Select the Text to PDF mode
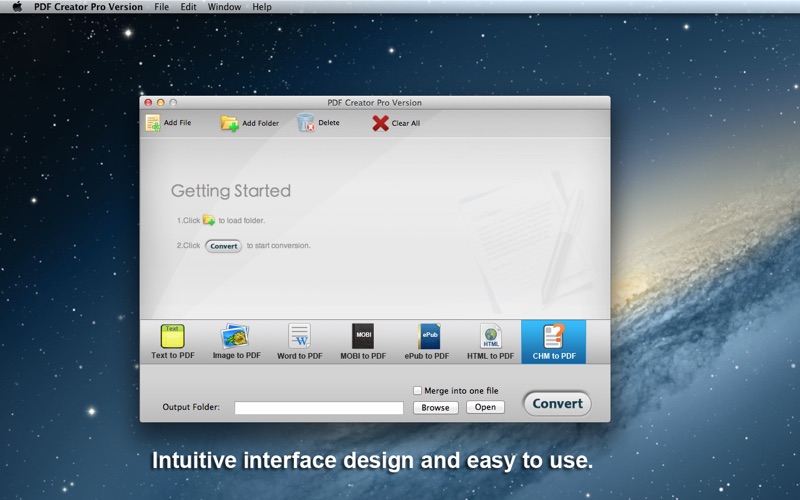This screenshot has width=800, height=500. click(x=172, y=341)
